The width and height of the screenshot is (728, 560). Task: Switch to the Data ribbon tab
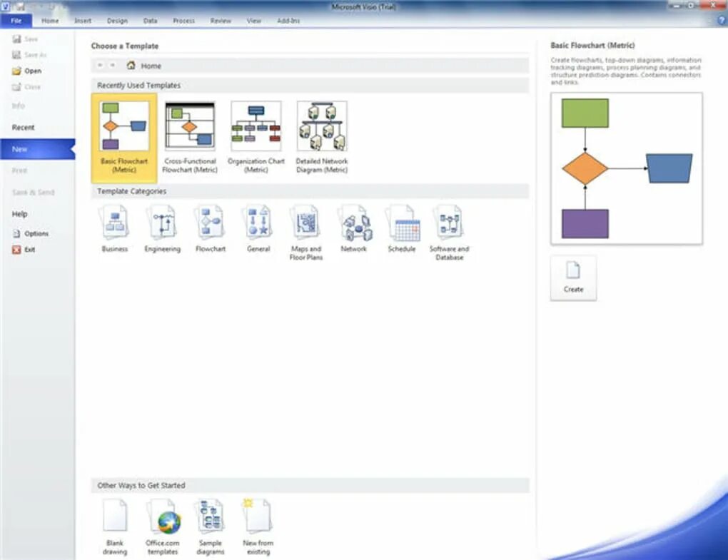click(150, 21)
